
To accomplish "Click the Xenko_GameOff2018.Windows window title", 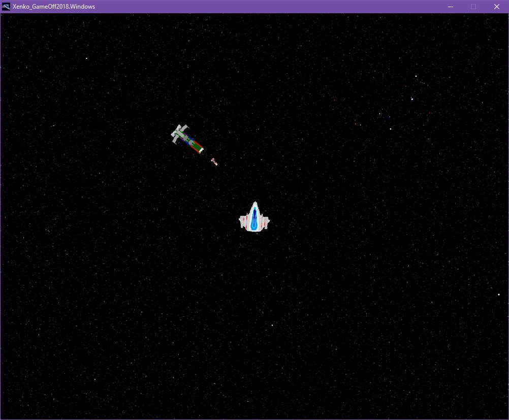I will pyautogui.click(x=54, y=7).
